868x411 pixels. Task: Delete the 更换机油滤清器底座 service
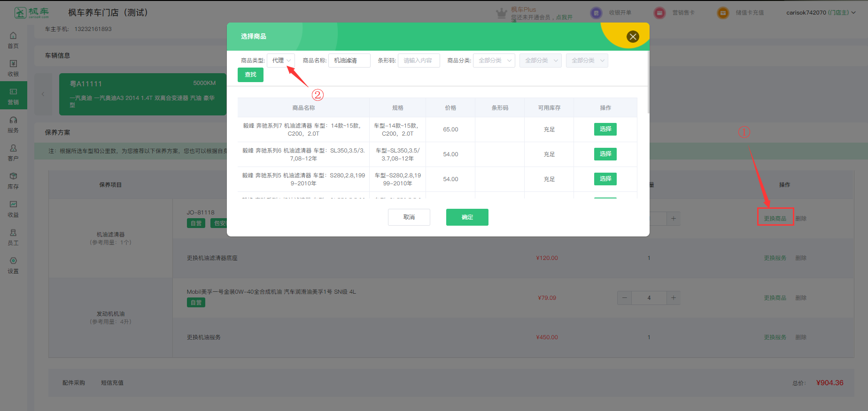point(801,258)
